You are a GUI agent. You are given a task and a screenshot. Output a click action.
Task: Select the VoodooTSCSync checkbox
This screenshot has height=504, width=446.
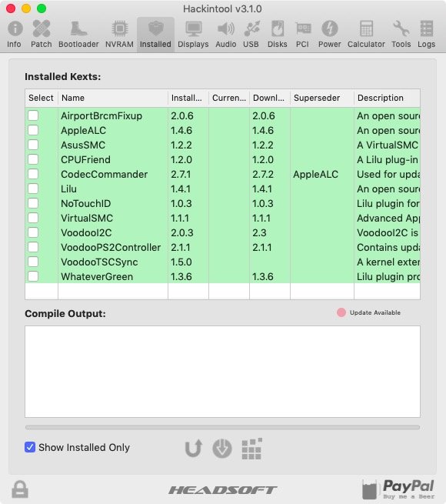tap(33, 262)
